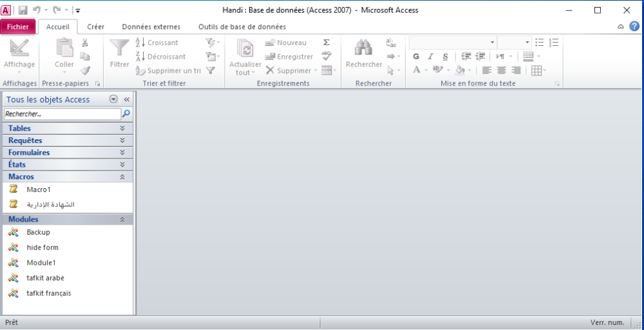Screen dimensions: 644x330
Task: Switch to the Créer tab
Action: point(96,26)
